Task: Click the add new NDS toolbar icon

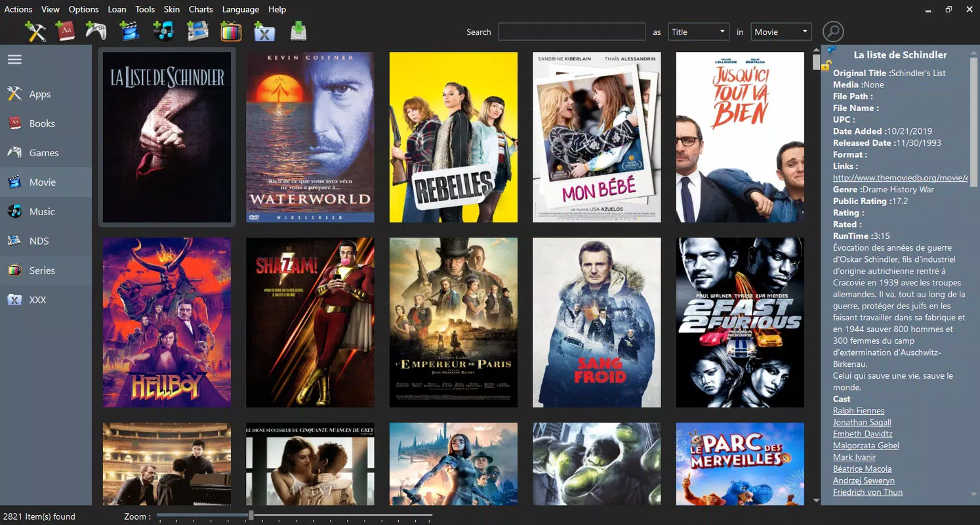Action: click(x=197, y=31)
